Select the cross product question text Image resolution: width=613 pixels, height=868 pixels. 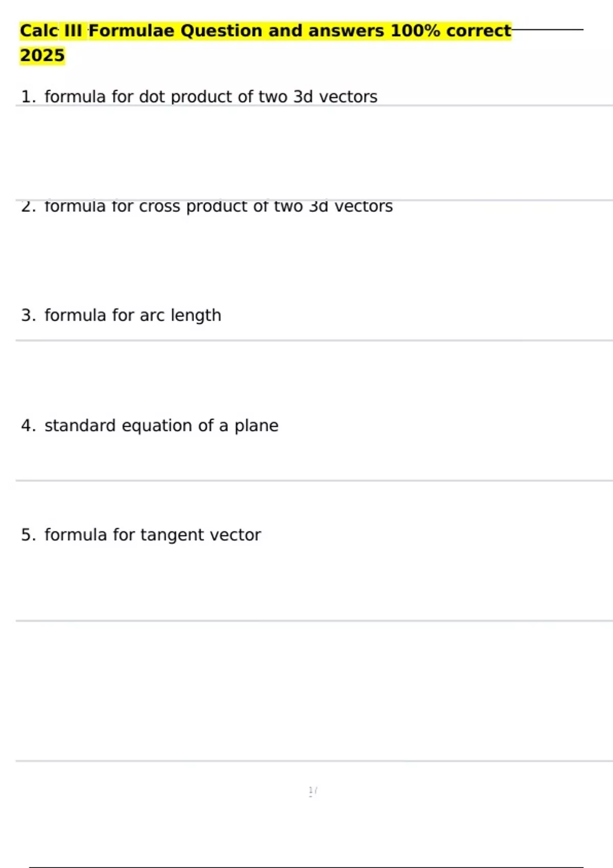pos(218,207)
